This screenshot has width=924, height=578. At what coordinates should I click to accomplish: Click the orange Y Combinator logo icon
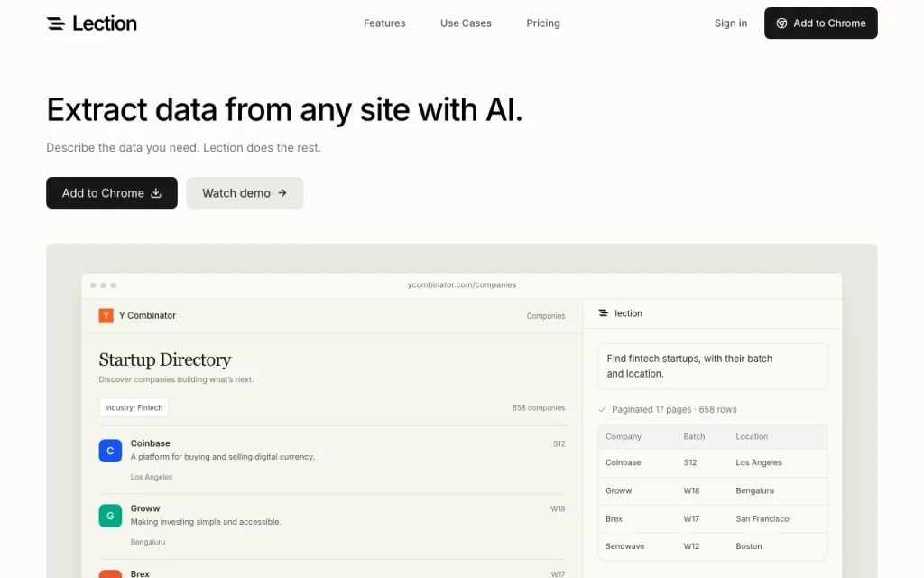[x=106, y=315]
